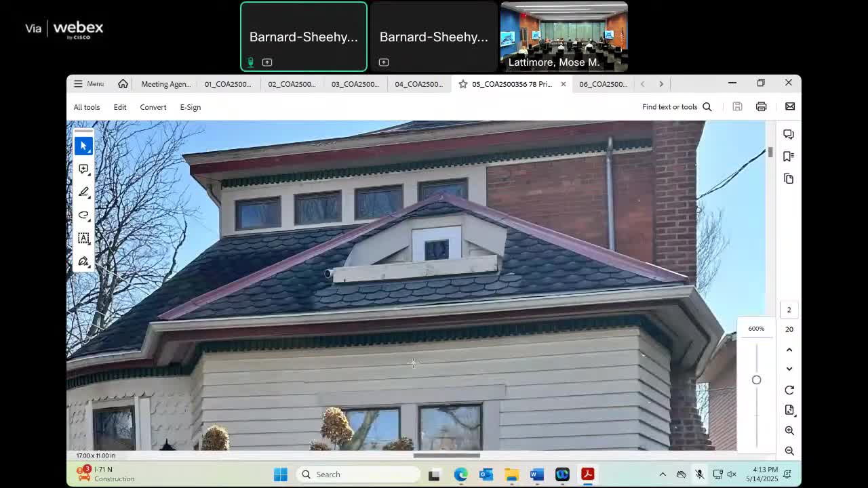Open Adobe Acrobat from taskbar
868x488 pixels.
coord(587,474)
